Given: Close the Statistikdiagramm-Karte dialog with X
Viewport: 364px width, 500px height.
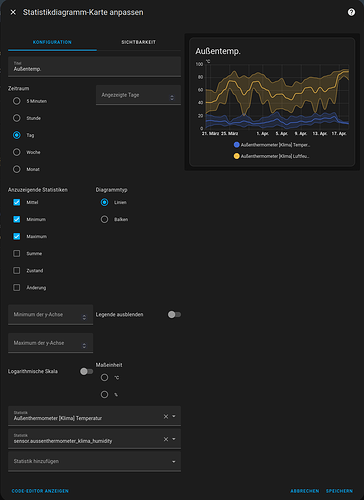Looking at the screenshot, I should (x=13, y=12).
